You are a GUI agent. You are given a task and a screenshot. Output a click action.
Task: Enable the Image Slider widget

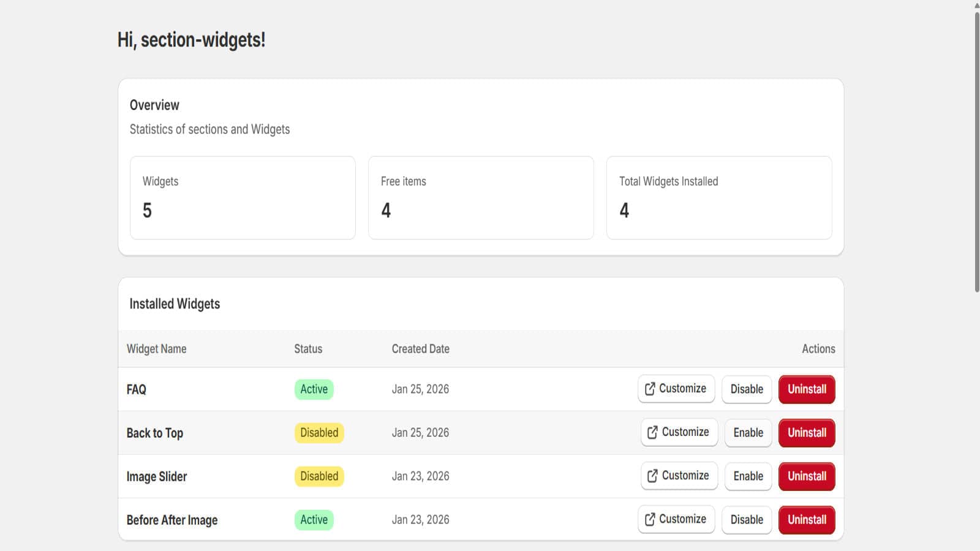point(748,476)
